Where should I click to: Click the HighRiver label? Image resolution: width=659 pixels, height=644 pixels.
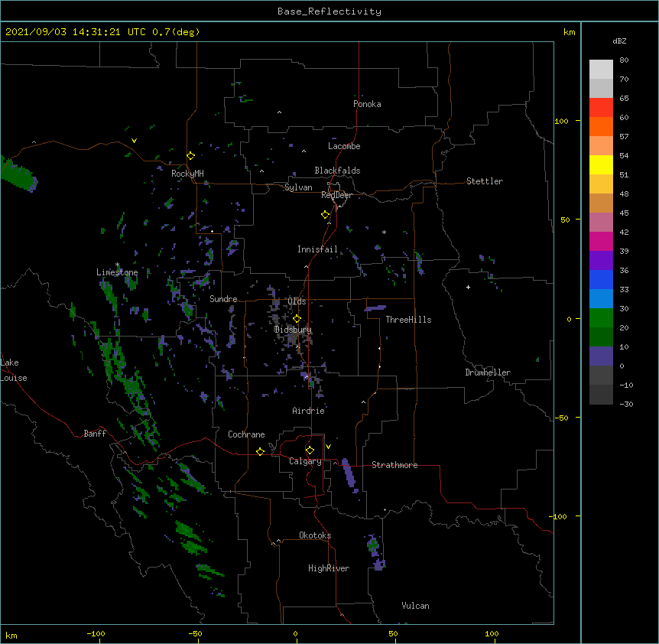329,568
